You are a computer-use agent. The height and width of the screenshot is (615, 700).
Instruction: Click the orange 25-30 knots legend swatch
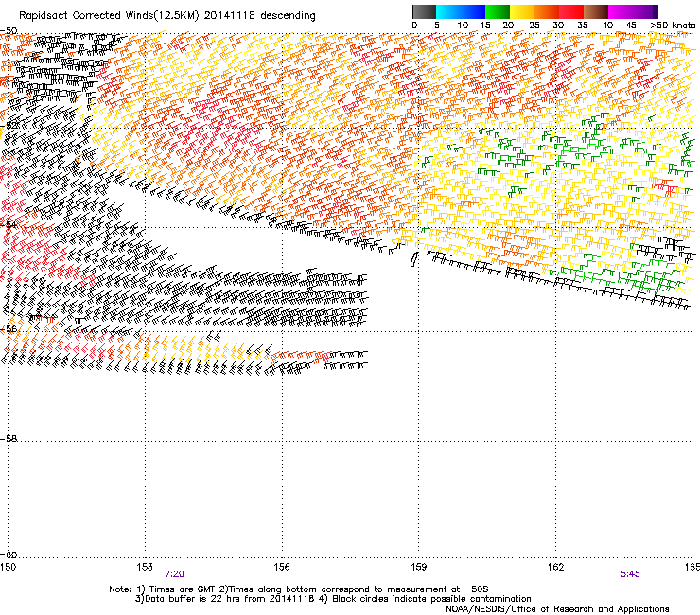point(547,11)
